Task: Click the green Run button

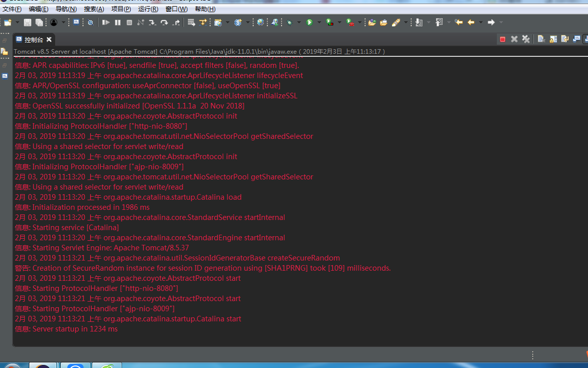Action: [x=309, y=22]
